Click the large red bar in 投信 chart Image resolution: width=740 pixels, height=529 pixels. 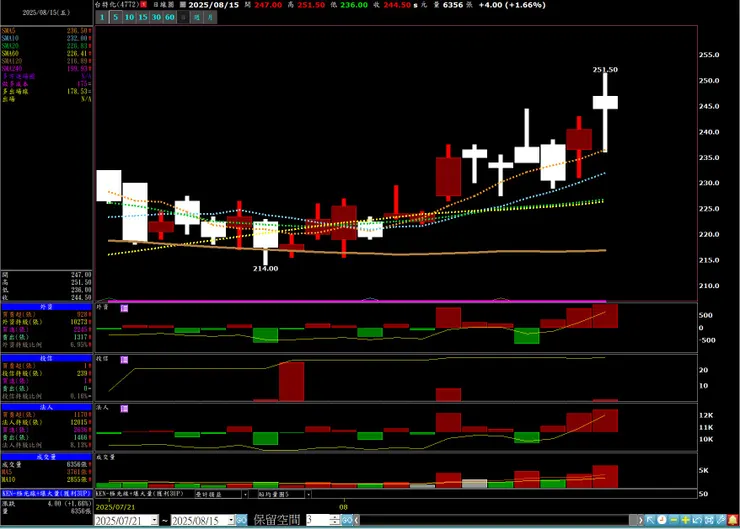click(291, 381)
